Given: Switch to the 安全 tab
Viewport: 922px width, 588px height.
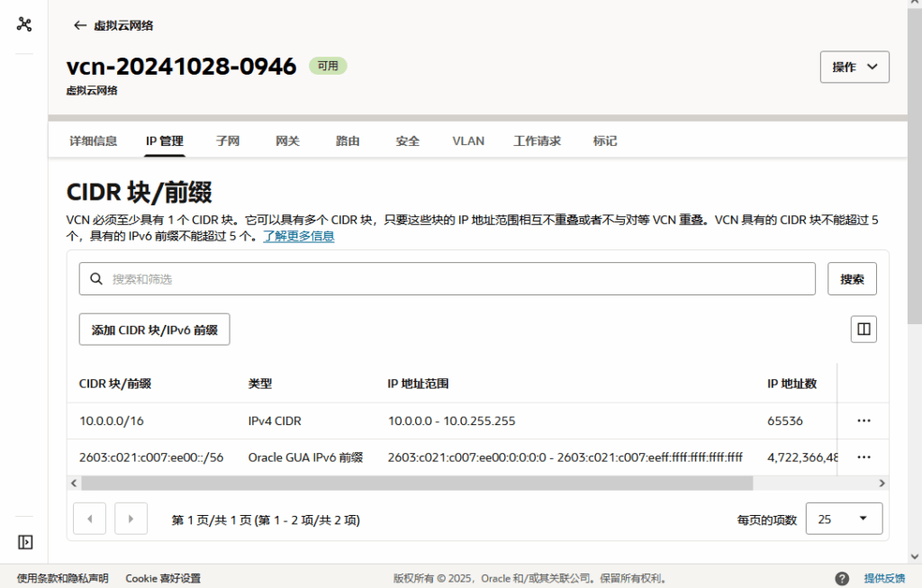Looking at the screenshot, I should coord(408,141).
